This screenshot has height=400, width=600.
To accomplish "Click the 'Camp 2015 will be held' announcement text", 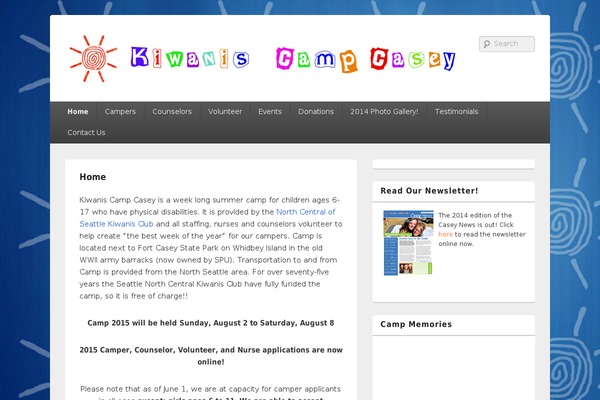I will point(211,323).
